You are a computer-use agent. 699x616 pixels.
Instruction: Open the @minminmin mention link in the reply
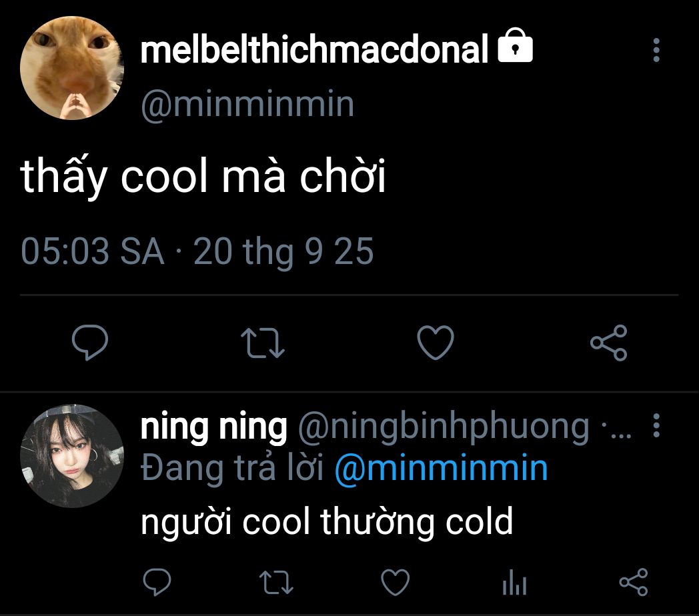pyautogui.click(x=440, y=468)
